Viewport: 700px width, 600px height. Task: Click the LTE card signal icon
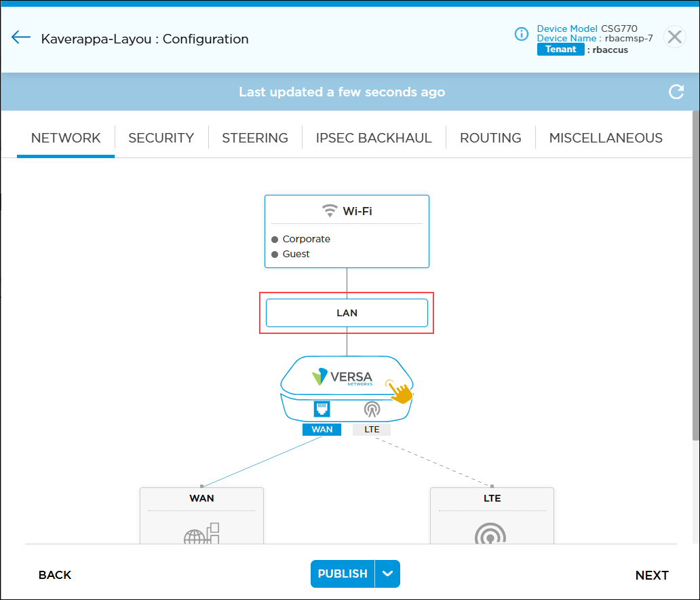(492, 535)
